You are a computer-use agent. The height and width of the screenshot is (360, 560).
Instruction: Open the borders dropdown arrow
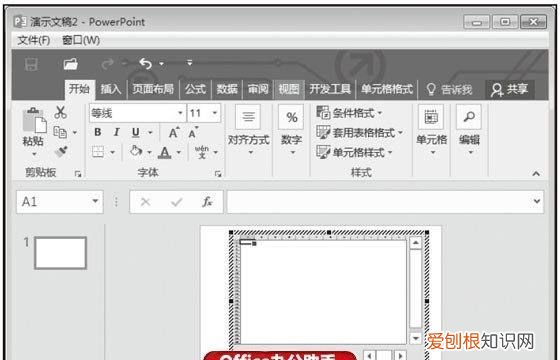point(112,152)
